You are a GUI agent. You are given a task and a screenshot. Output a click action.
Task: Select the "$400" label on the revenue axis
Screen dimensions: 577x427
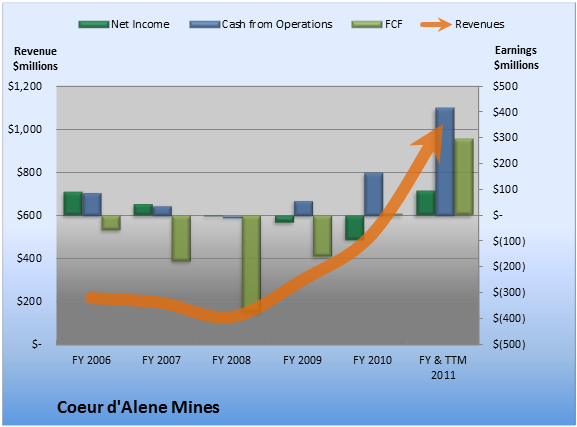[x=29, y=258]
